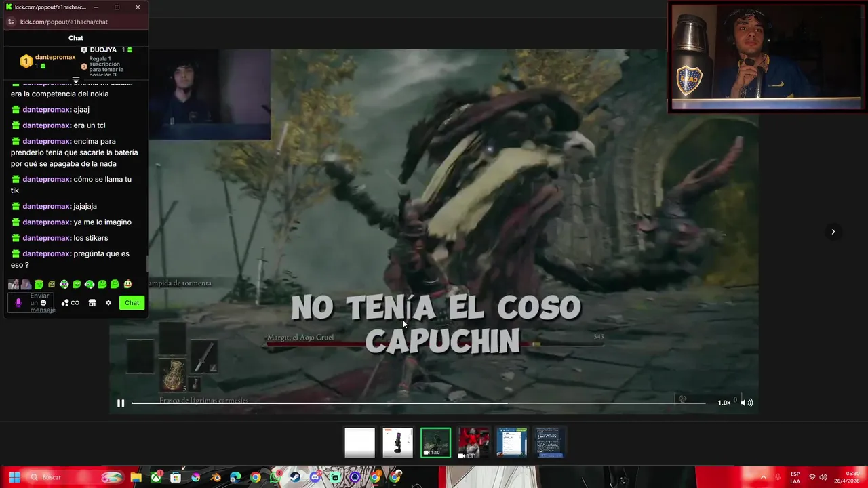Open Microsoft Store on the taskbar
Image resolution: width=868 pixels, height=488 pixels.
pyautogui.click(x=176, y=477)
